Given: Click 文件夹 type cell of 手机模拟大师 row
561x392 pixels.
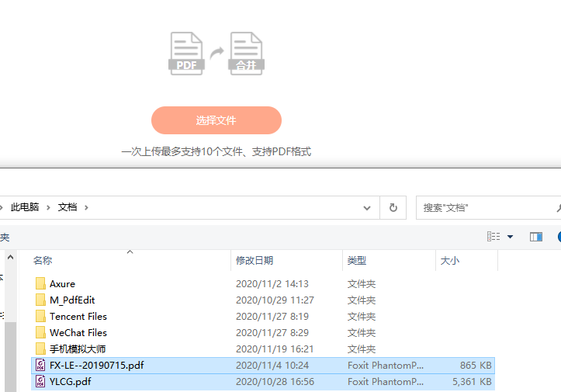Looking at the screenshot, I should pyautogui.click(x=362, y=349).
